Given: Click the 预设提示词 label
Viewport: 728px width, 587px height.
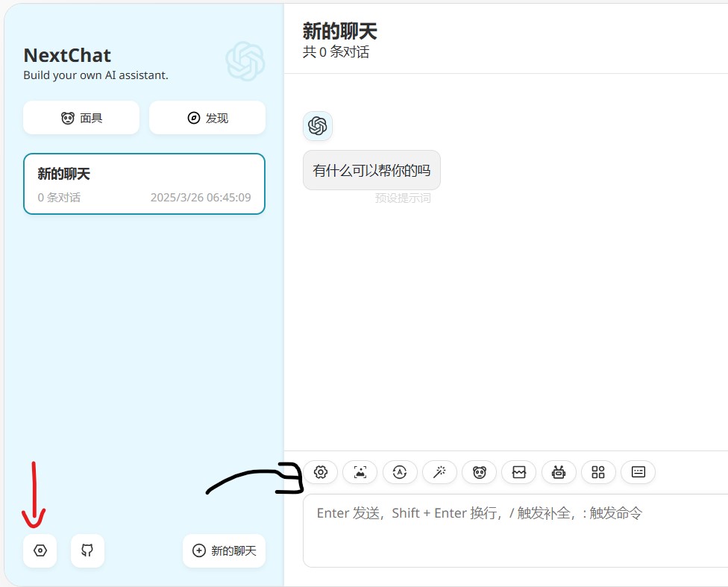Looking at the screenshot, I should [403, 198].
